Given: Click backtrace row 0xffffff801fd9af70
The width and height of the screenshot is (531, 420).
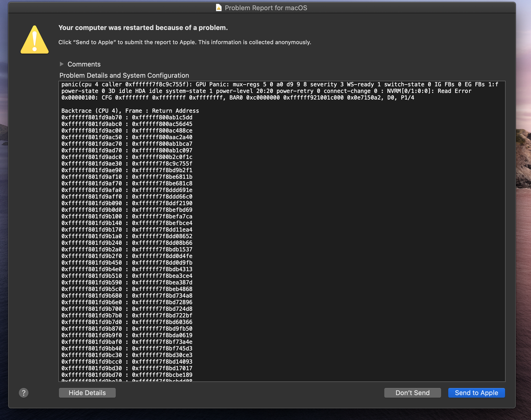Looking at the screenshot, I should (x=126, y=183).
